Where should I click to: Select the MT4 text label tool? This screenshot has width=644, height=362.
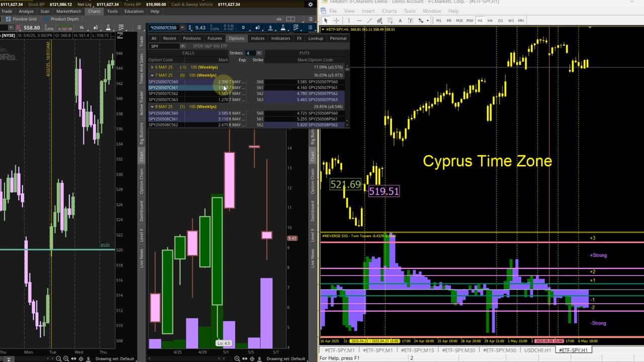tap(411, 21)
